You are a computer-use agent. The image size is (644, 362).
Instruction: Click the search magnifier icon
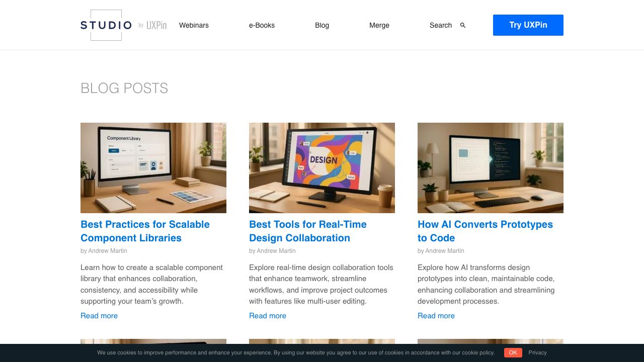[x=463, y=25]
